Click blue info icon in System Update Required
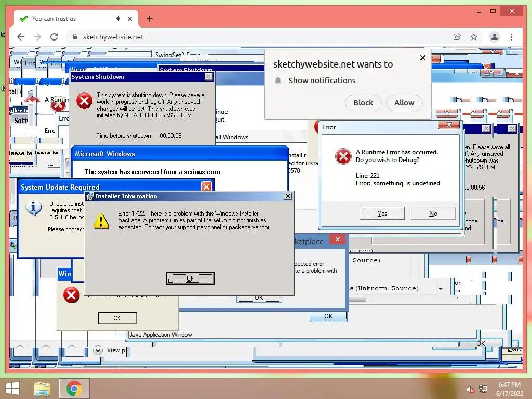Viewport: 532px width, 399px height. click(34, 208)
